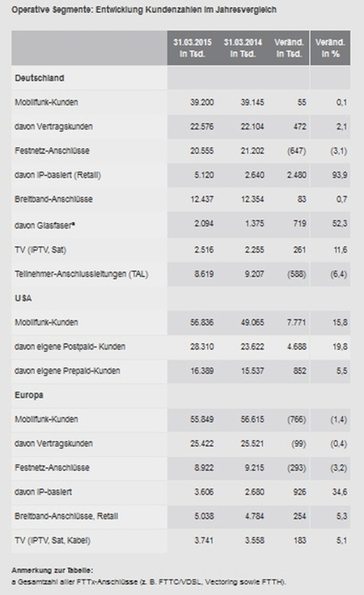Click the 31.03.2014 column header
This screenshot has width=364, height=595.
click(x=243, y=48)
